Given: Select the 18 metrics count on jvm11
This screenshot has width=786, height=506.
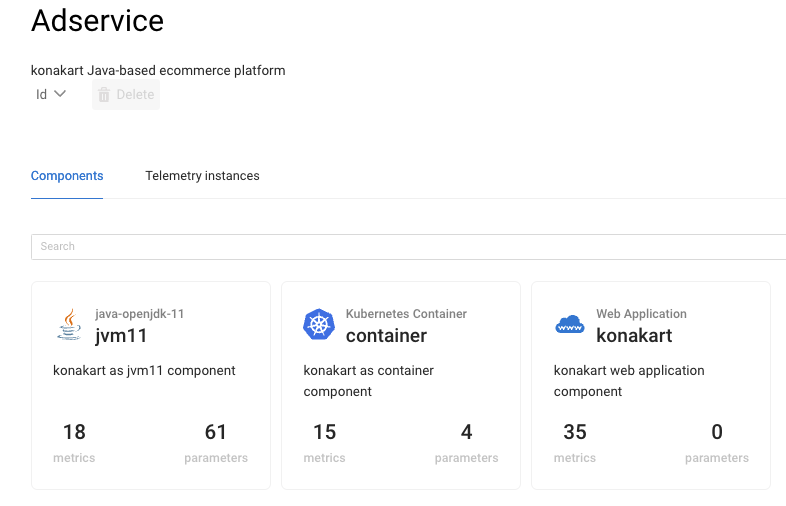Looking at the screenshot, I should click(x=74, y=432).
